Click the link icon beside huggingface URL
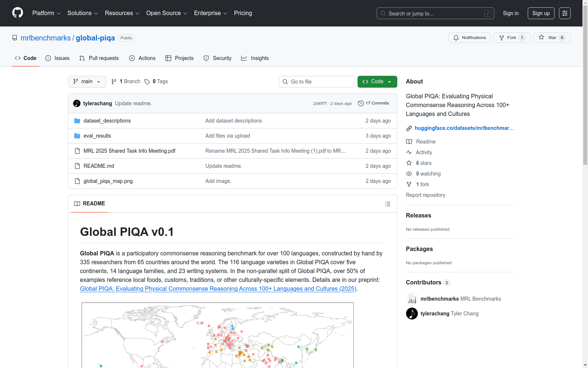 409,128
